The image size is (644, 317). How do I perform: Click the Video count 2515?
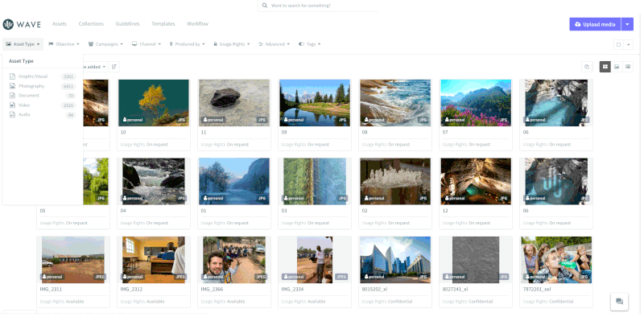point(68,105)
